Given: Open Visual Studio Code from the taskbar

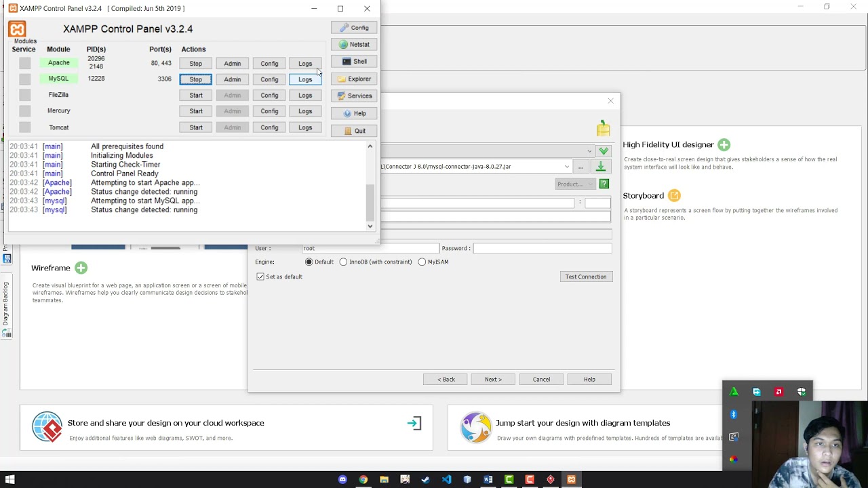Looking at the screenshot, I should click(446, 479).
